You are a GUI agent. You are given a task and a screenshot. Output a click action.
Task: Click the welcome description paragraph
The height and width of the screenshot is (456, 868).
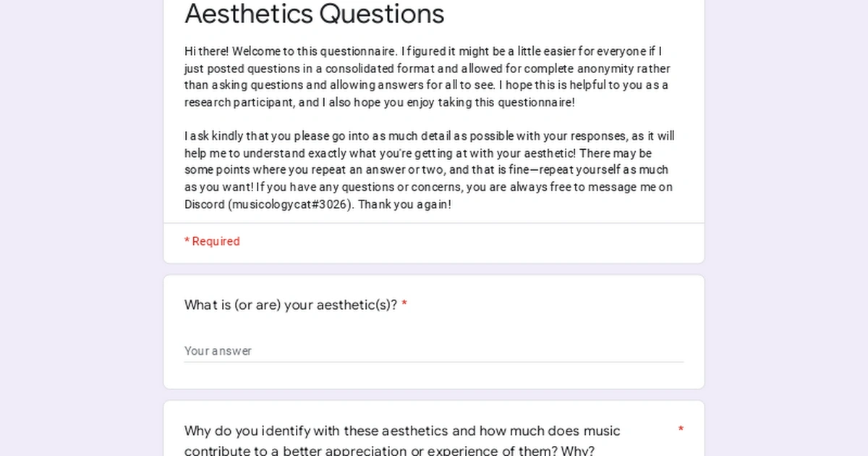pyautogui.click(x=427, y=76)
